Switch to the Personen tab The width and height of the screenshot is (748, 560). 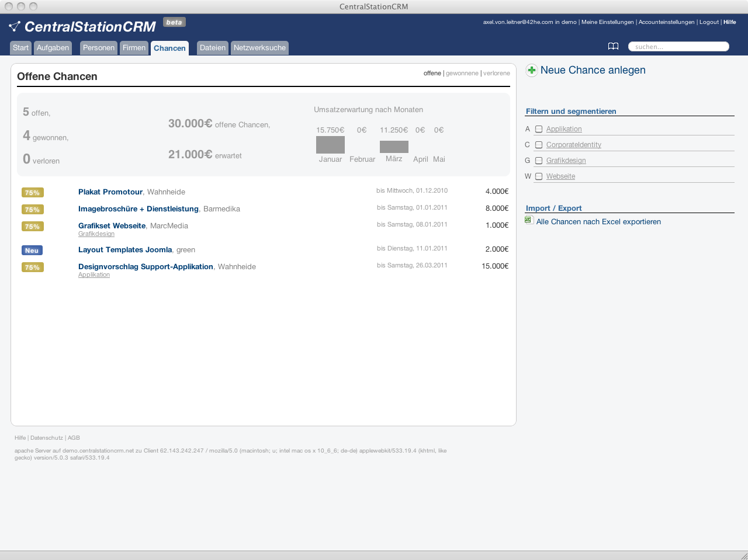pos(98,48)
